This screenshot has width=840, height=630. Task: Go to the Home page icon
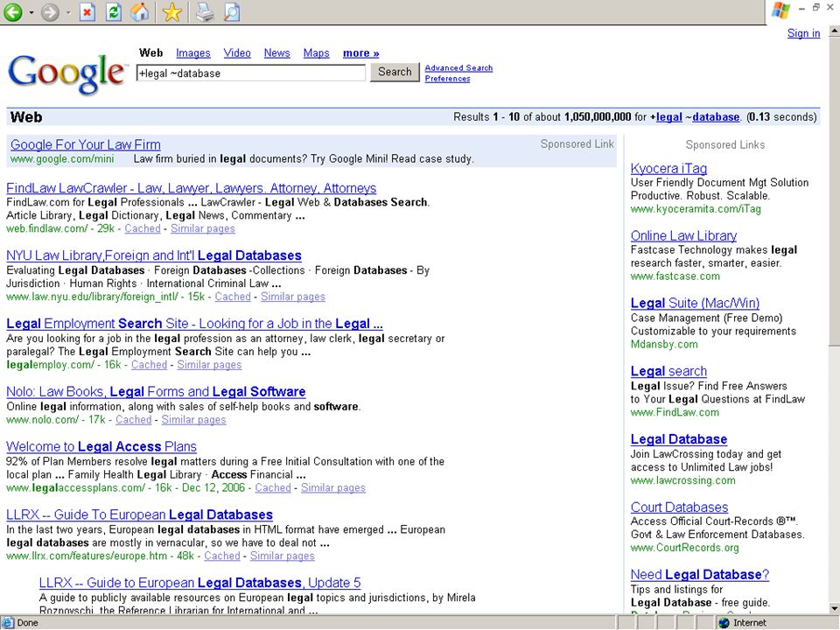click(140, 11)
